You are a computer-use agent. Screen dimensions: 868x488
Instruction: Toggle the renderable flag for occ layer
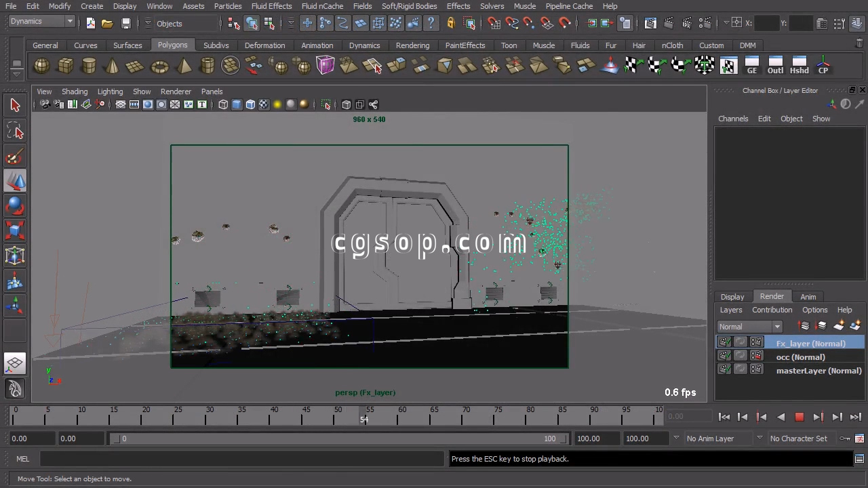tap(725, 357)
